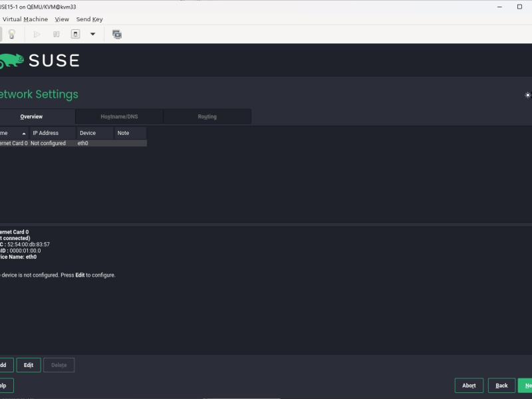The image size is (532, 399).
Task: Switch to the Overview tab
Action: point(31,117)
